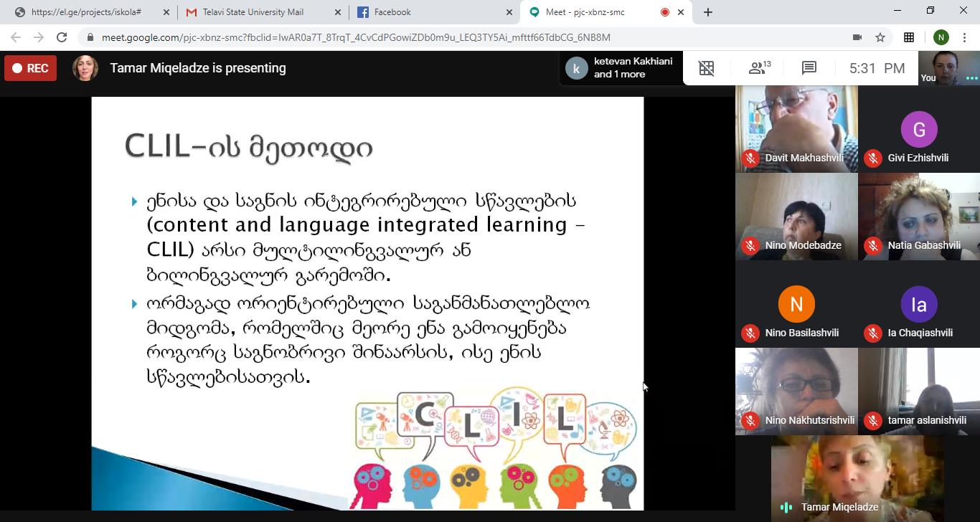Click the camera permission icon in address bar

click(x=857, y=37)
